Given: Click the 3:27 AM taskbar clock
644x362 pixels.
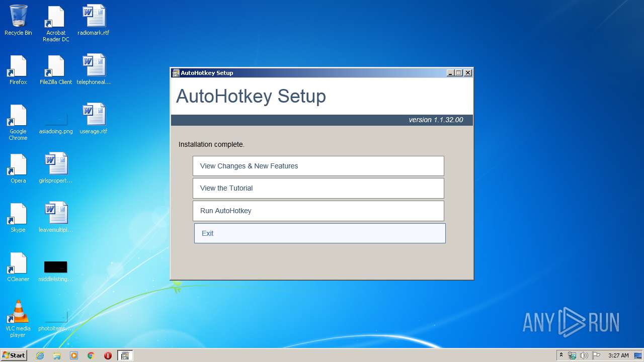Looking at the screenshot, I should (x=618, y=355).
